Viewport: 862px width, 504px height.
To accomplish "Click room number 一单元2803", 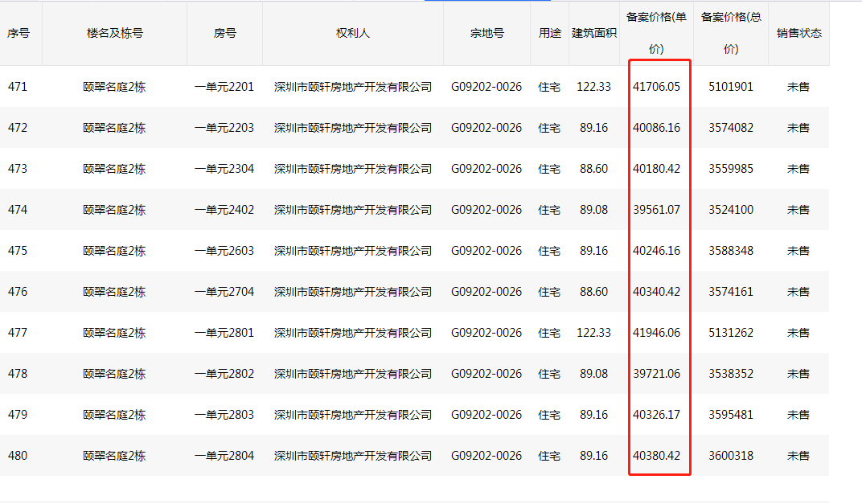I will [224, 415].
